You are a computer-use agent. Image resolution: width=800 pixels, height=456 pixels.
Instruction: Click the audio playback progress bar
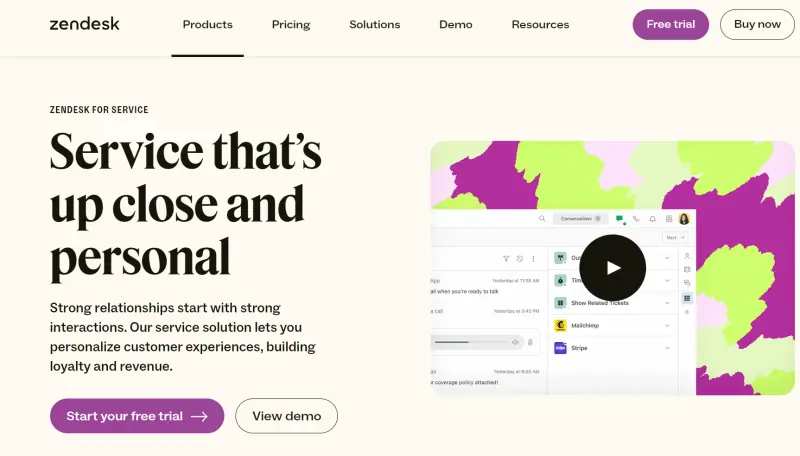471,342
